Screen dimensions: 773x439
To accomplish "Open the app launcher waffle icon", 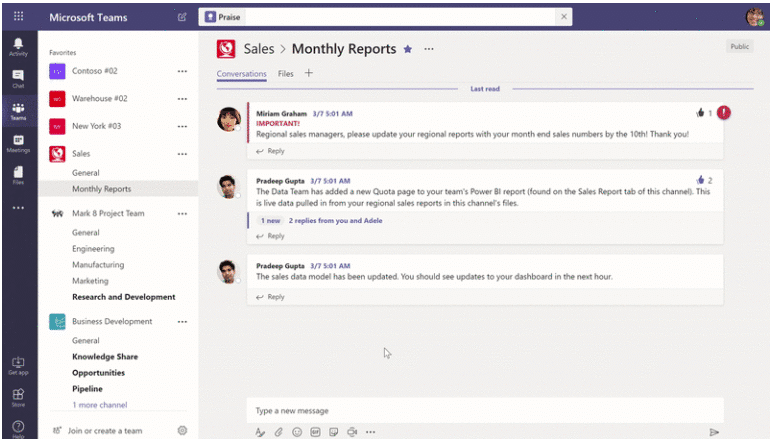I will [x=18, y=16].
